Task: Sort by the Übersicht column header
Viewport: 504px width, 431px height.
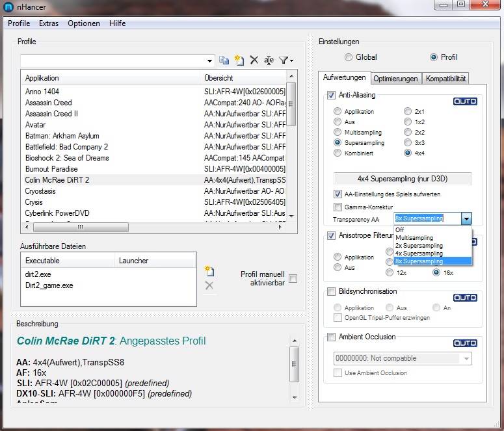Action: coord(243,78)
